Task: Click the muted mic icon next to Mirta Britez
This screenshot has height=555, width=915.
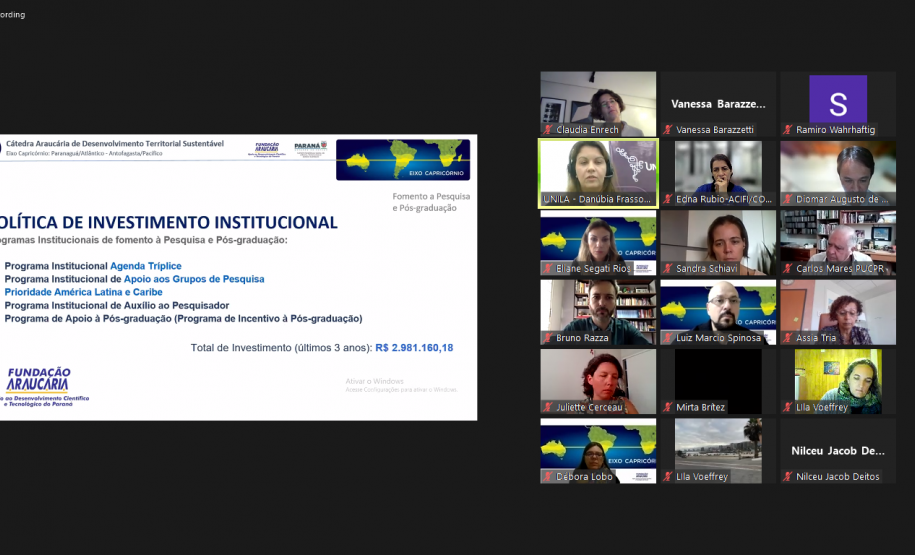Action: pos(668,408)
